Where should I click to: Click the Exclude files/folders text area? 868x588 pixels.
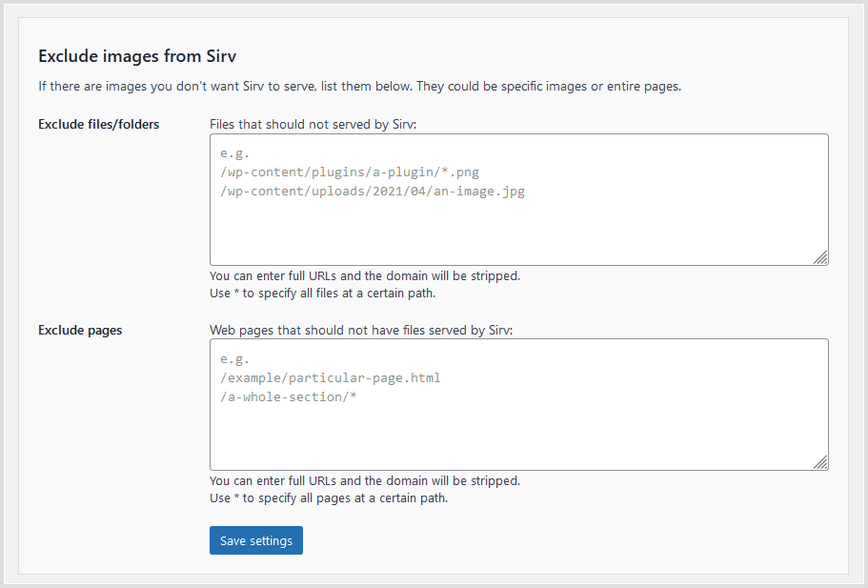pos(518,199)
